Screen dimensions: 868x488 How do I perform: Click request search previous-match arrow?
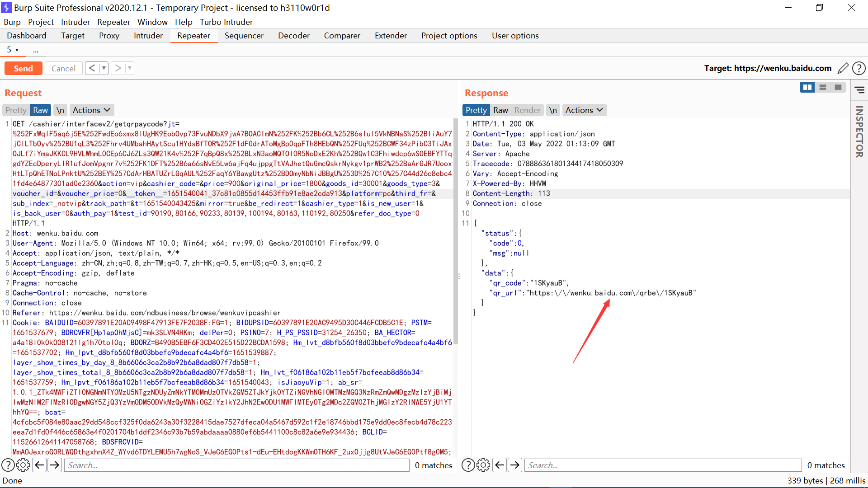pyautogui.click(x=40, y=465)
